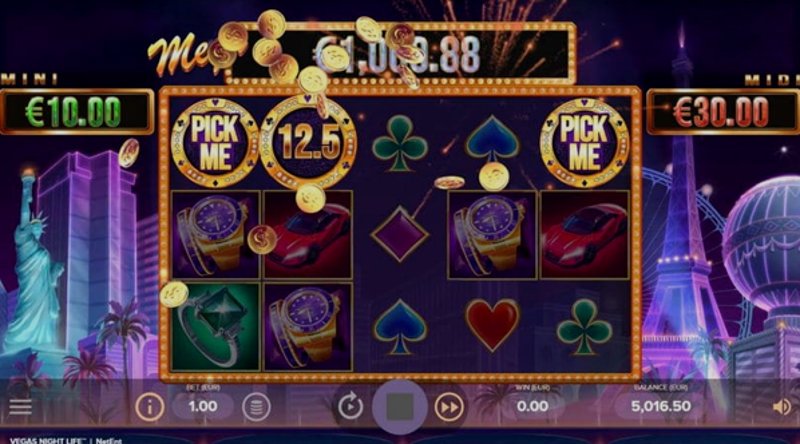Viewport: 800px width, 444px height.
Task: Click the red heart symbol
Action: coord(492,325)
